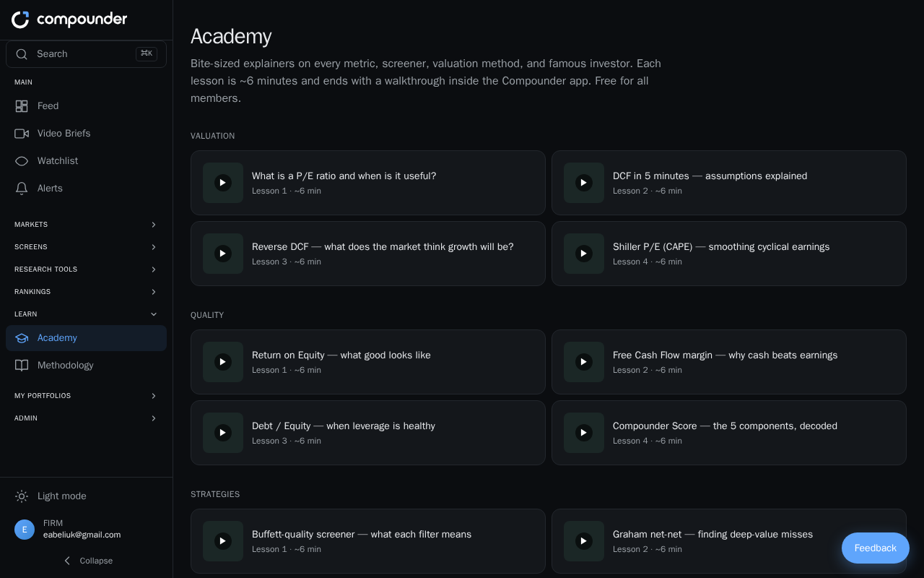This screenshot has width=924, height=578.
Task: Open 'Debt / Equity' lesson title
Action: (x=343, y=426)
